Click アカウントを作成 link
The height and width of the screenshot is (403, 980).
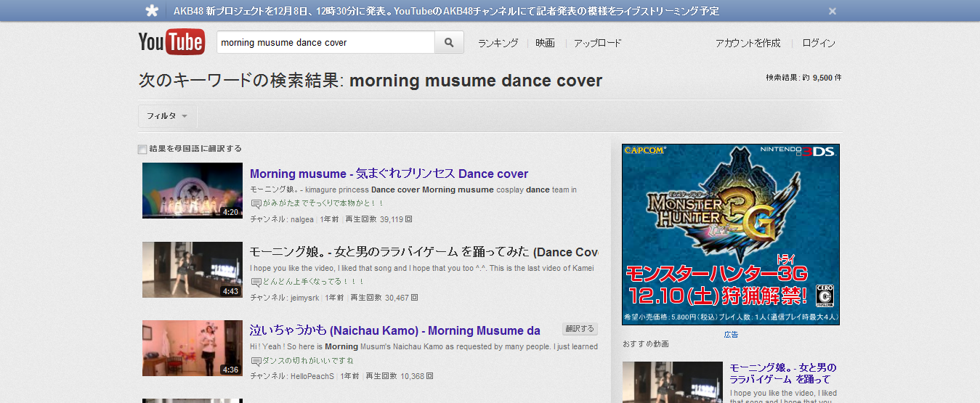tap(748, 43)
